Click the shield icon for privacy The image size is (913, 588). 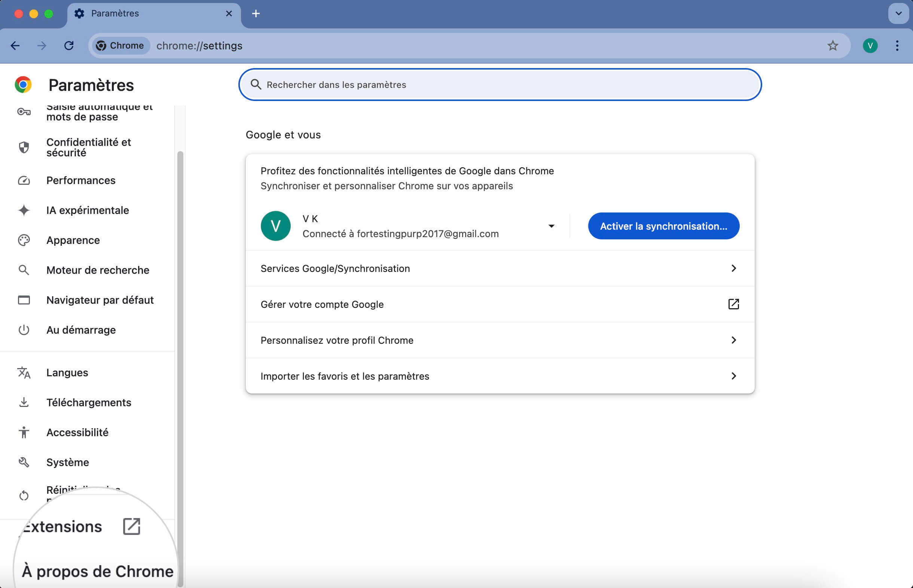pyautogui.click(x=24, y=147)
